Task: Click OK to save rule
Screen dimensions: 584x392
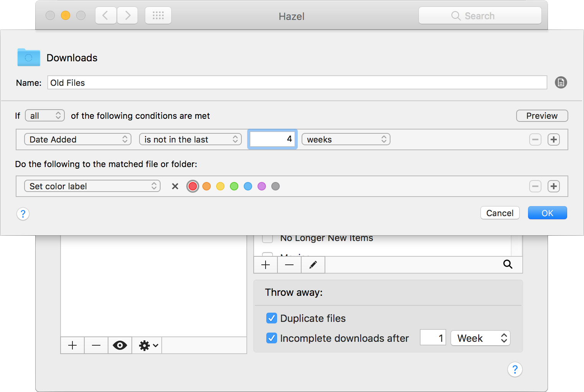Action: click(x=548, y=213)
